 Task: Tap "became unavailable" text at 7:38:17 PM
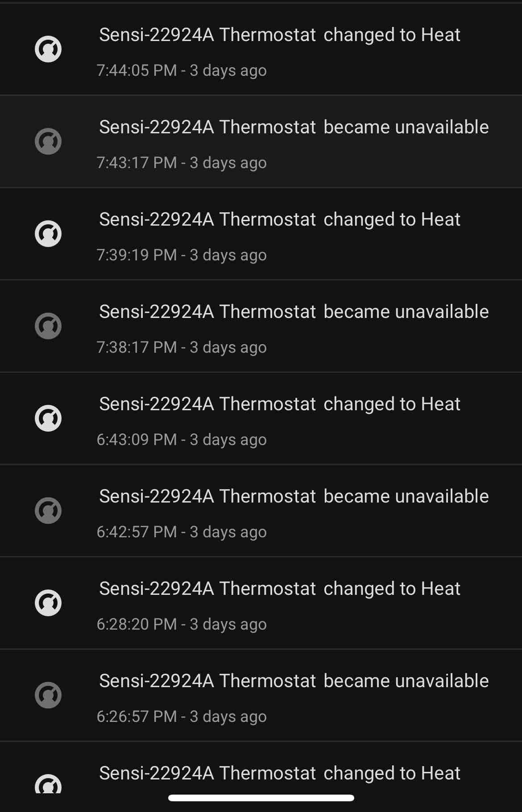pyautogui.click(x=406, y=312)
